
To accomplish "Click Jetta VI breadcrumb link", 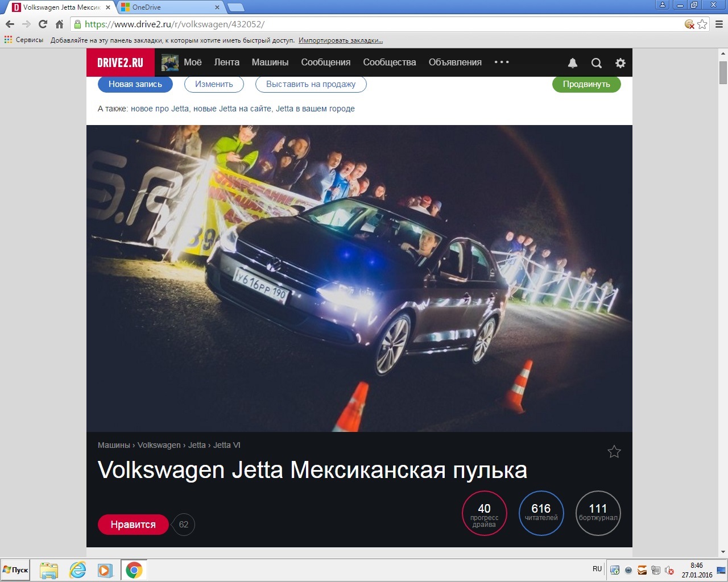I will click(227, 445).
